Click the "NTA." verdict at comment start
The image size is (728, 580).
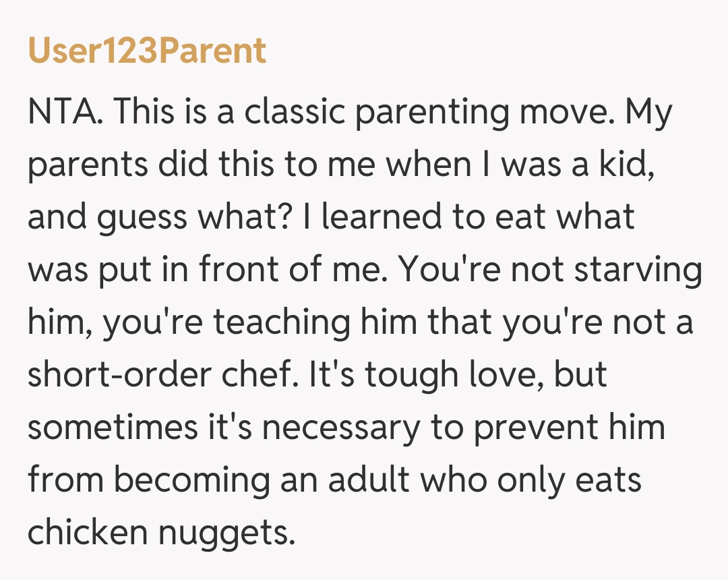65,113
